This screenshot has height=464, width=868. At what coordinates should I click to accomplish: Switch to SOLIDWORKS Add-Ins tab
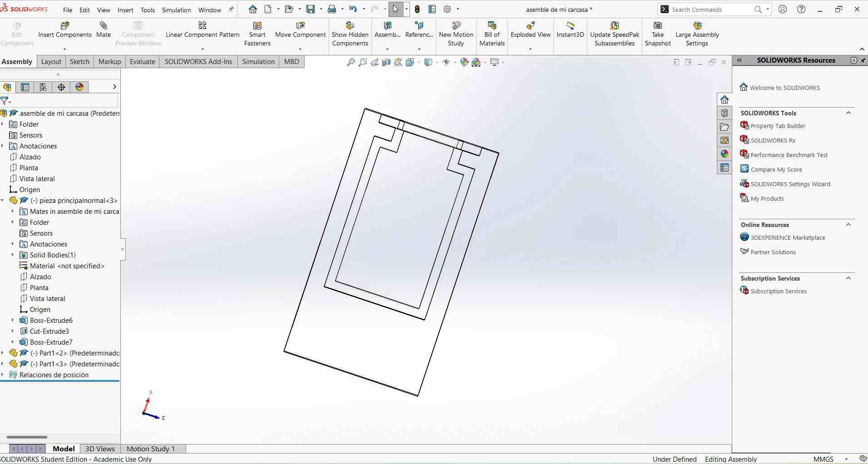198,62
